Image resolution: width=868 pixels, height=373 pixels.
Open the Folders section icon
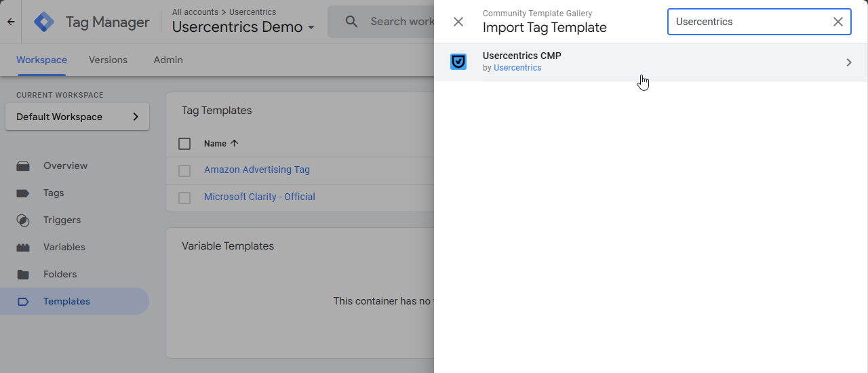[23, 274]
